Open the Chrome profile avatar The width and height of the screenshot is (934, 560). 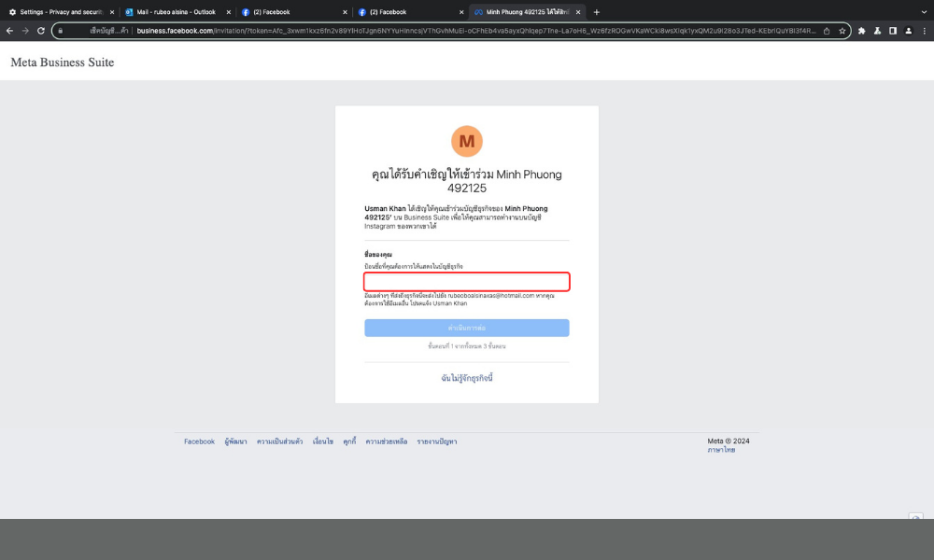909,31
